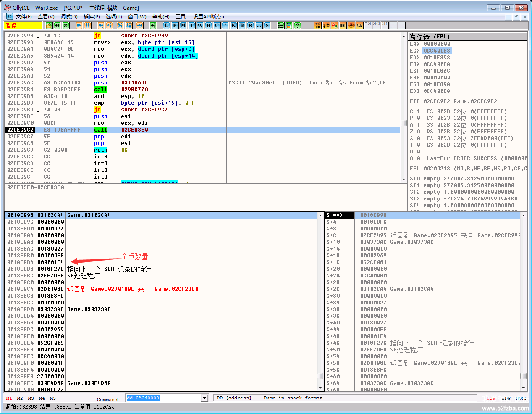Screen dimensions: 532x414
Task: Run the program with play icon
Action: click(79, 25)
